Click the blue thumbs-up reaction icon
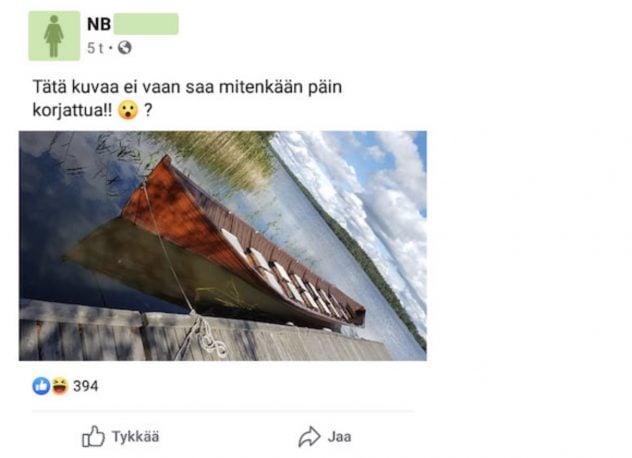 coord(41,386)
